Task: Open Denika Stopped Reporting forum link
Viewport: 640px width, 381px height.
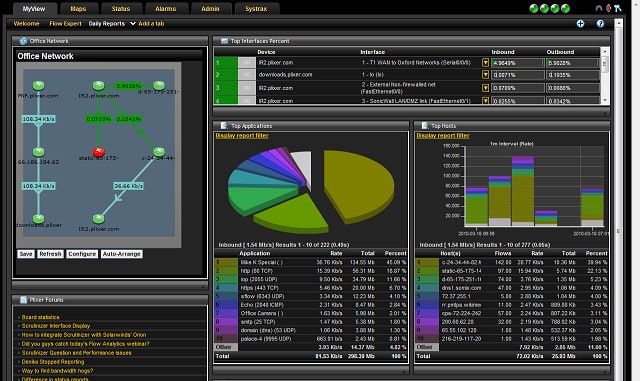Action: point(53,362)
